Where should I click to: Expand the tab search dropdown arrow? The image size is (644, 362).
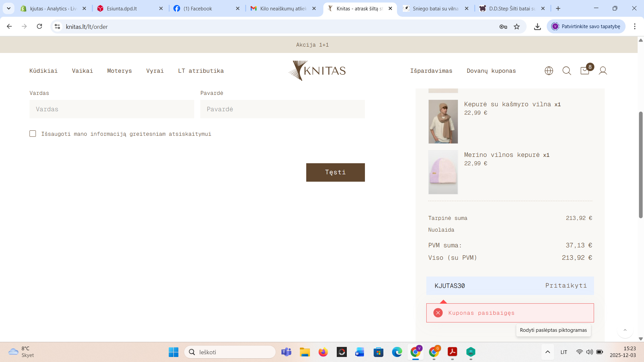[x=9, y=8]
